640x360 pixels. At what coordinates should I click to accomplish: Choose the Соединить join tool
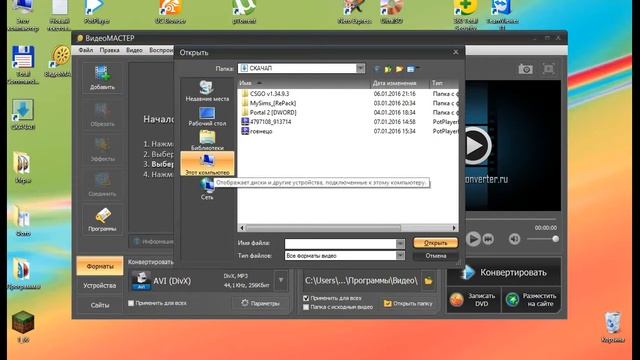pyautogui.click(x=102, y=184)
